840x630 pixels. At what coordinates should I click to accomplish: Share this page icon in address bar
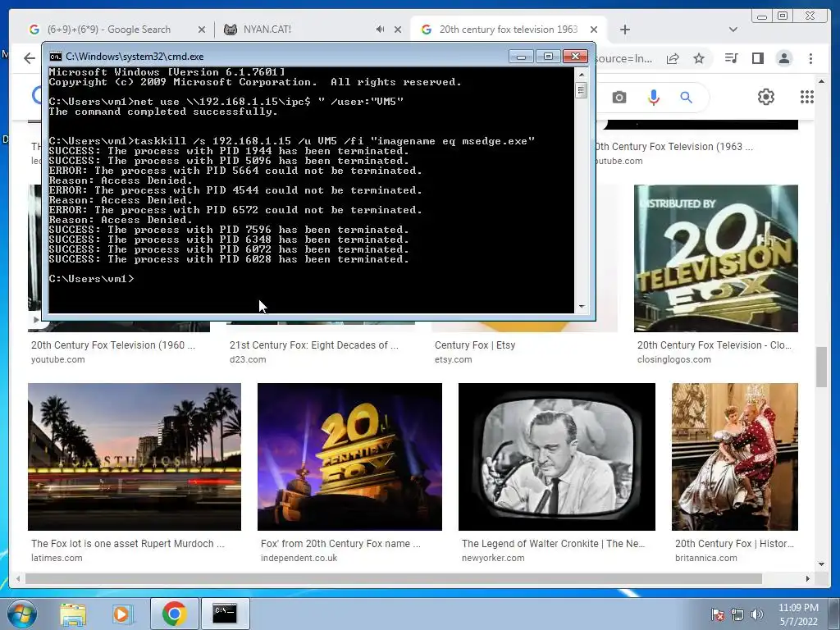tap(673, 58)
